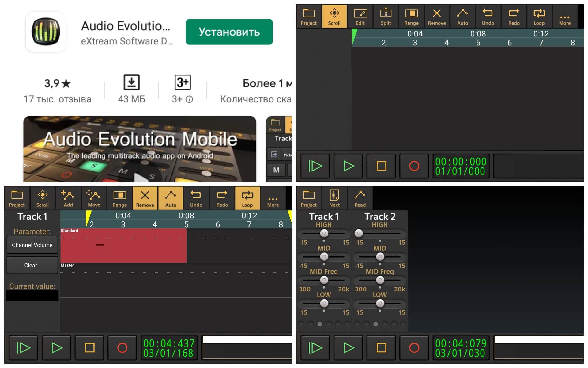The height and width of the screenshot is (368, 588).
Task: Click Redo in top-right editor toolbar
Action: pyautogui.click(x=514, y=17)
